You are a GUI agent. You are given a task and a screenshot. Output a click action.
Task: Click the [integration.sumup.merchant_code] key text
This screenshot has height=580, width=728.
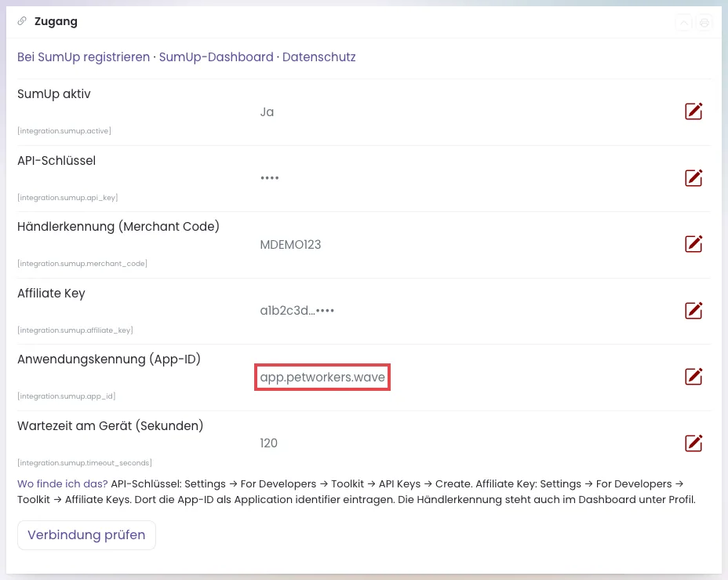point(82,264)
